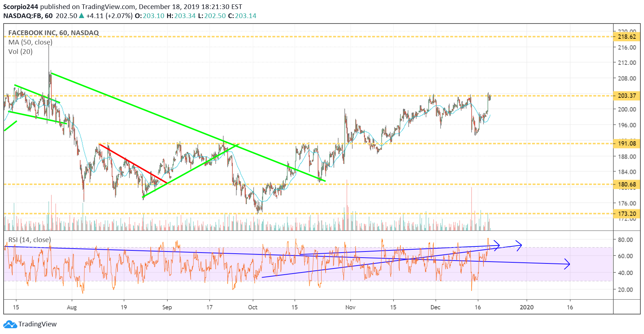The height and width of the screenshot is (334, 644).
Task: Click the NASDAQ:FB, 60 symbol header
Action: (28, 16)
